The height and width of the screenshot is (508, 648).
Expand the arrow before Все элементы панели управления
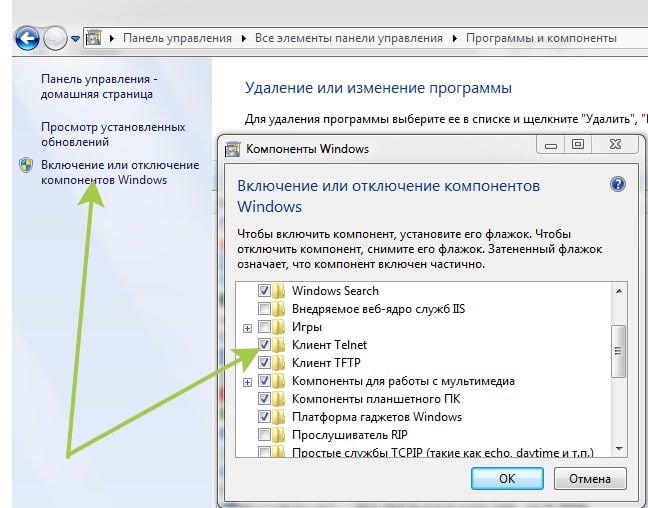click(x=244, y=38)
